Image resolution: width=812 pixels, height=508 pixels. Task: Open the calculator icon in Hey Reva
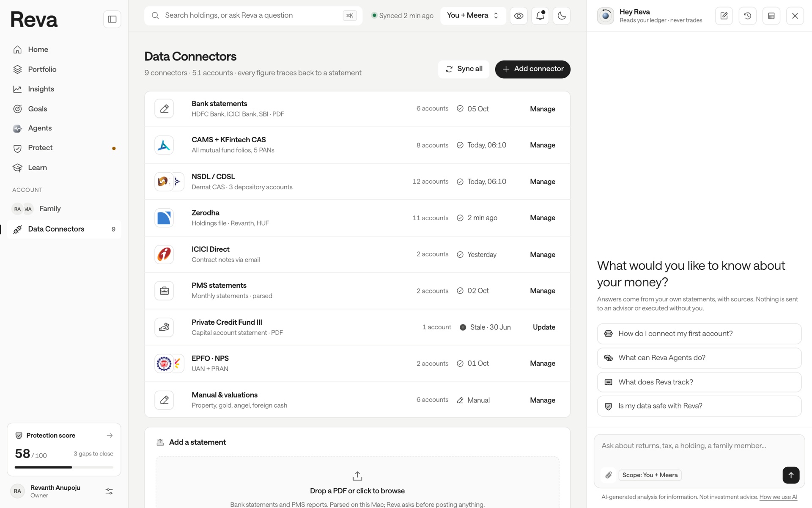(x=771, y=16)
